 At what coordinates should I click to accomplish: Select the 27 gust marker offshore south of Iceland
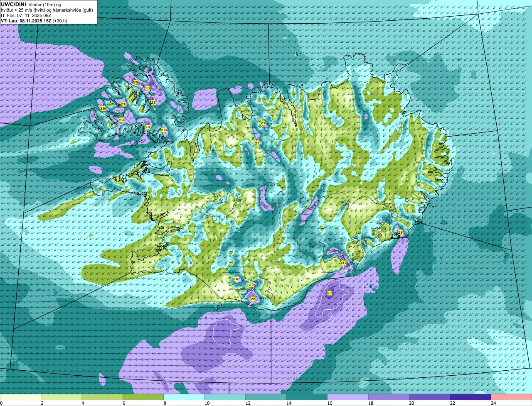pos(329,293)
